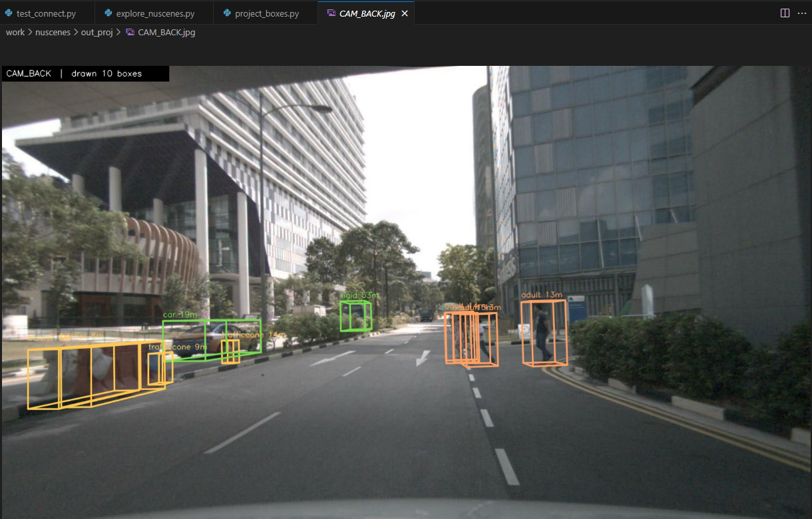Open the editor More Actions ellipsis menu
Image resolution: width=812 pixels, height=519 pixels.
(x=801, y=13)
